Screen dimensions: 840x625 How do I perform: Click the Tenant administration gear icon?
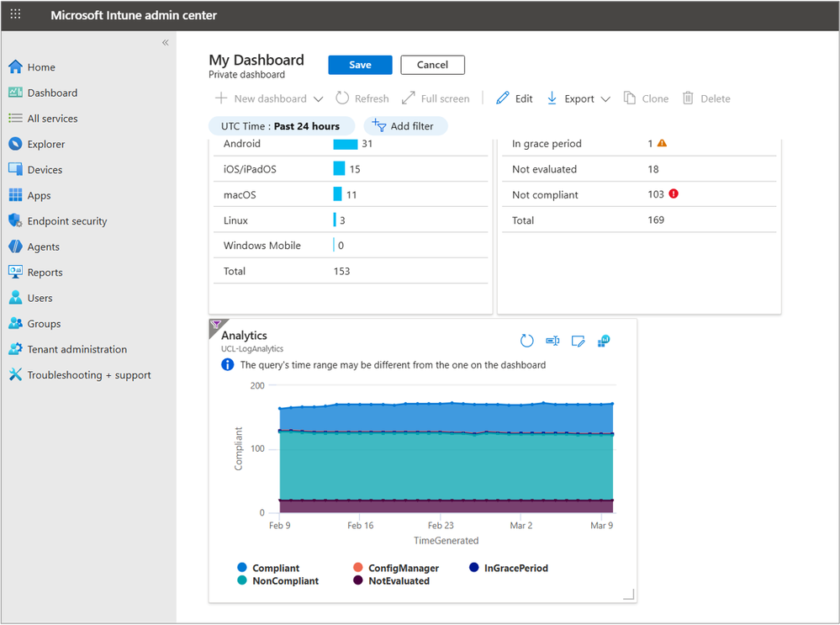point(15,349)
